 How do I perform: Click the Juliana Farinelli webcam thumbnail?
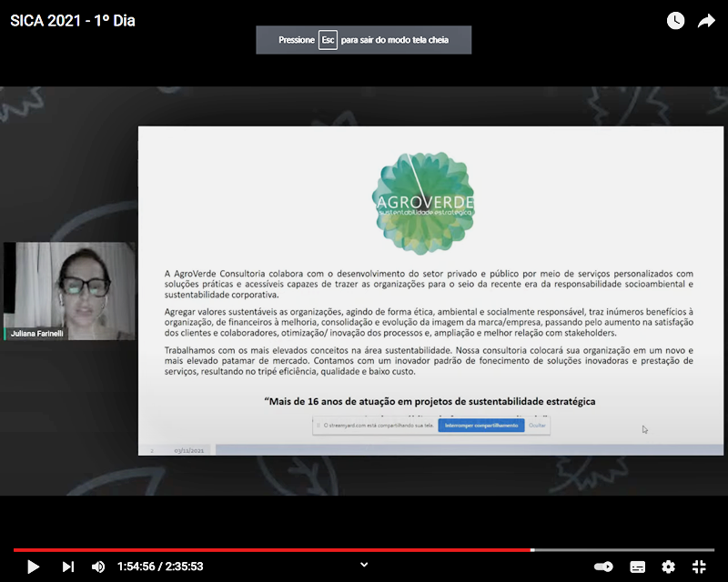point(69,291)
